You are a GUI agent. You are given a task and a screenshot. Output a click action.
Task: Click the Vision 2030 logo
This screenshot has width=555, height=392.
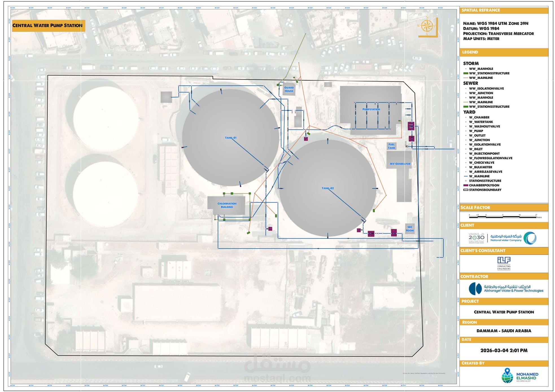point(477,238)
